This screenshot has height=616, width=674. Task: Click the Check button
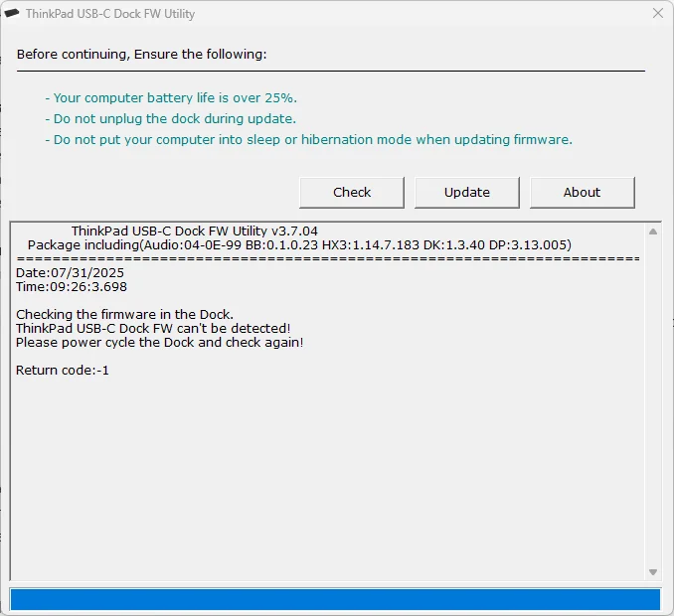click(352, 193)
